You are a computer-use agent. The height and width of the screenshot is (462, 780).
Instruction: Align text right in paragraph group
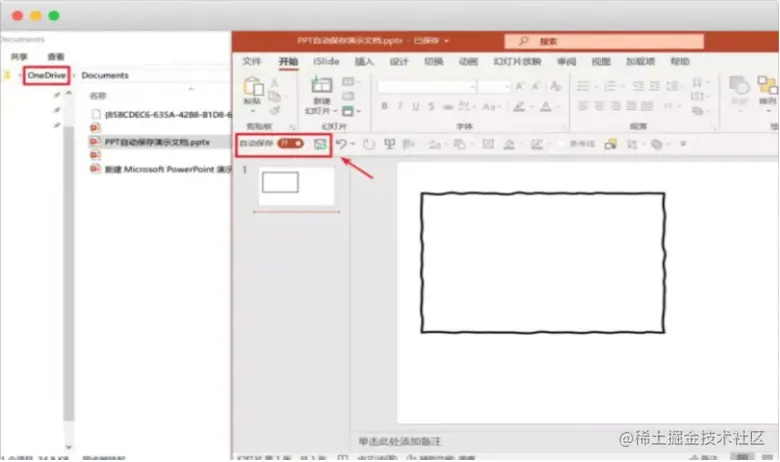coord(615,105)
